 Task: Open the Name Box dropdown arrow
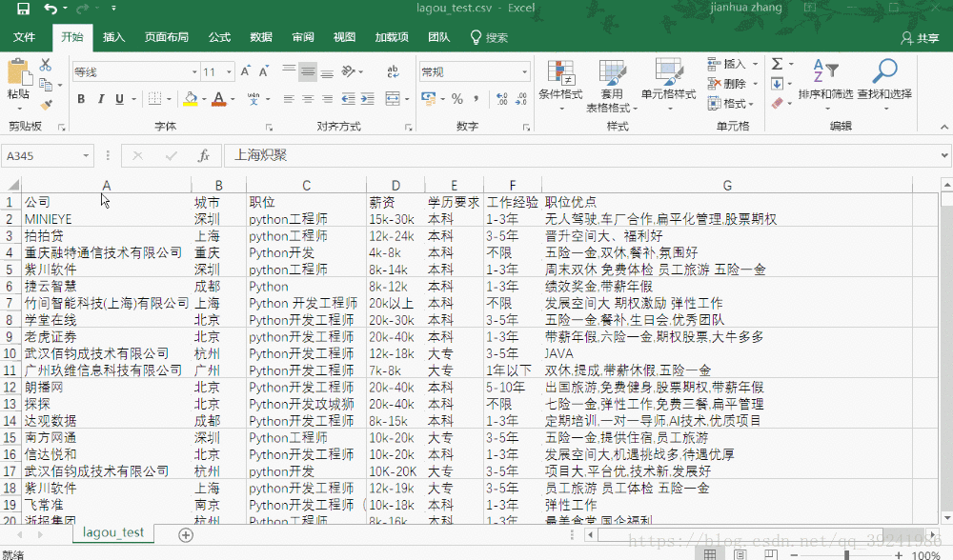(x=86, y=156)
